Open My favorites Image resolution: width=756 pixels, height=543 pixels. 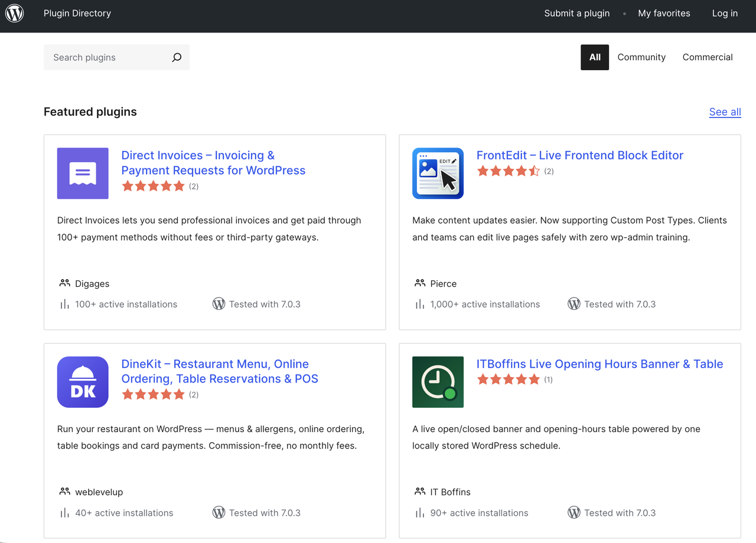[664, 13]
